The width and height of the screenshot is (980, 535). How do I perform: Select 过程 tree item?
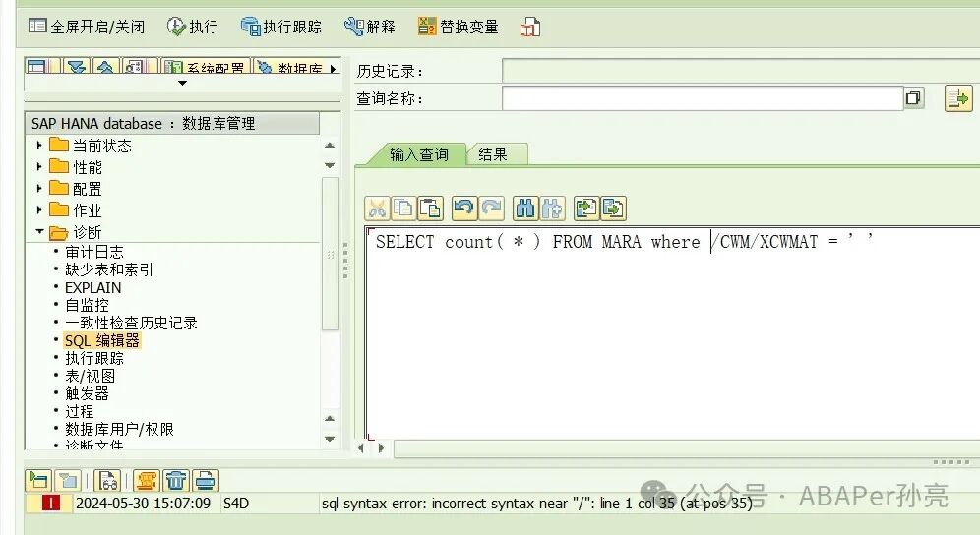pos(80,411)
